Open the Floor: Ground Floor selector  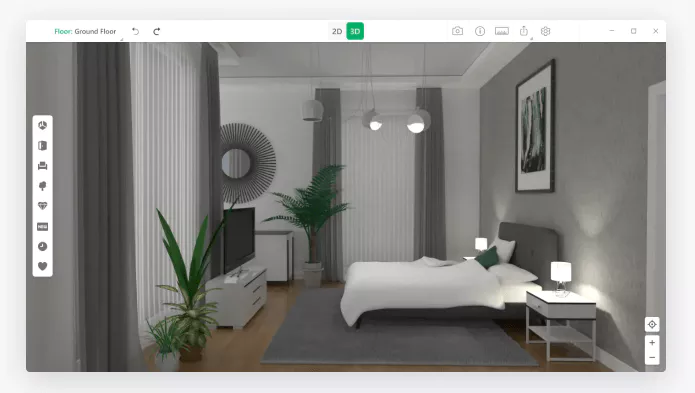85,31
